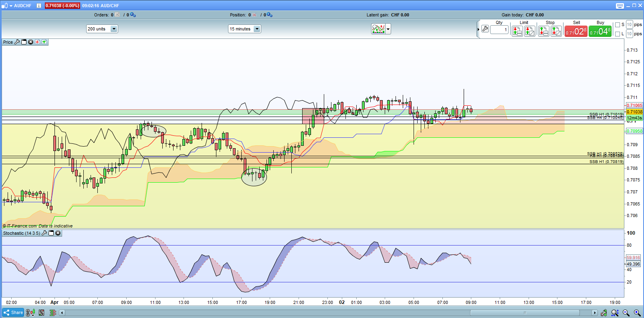Maximize the Stochastic panel

click(x=51, y=233)
